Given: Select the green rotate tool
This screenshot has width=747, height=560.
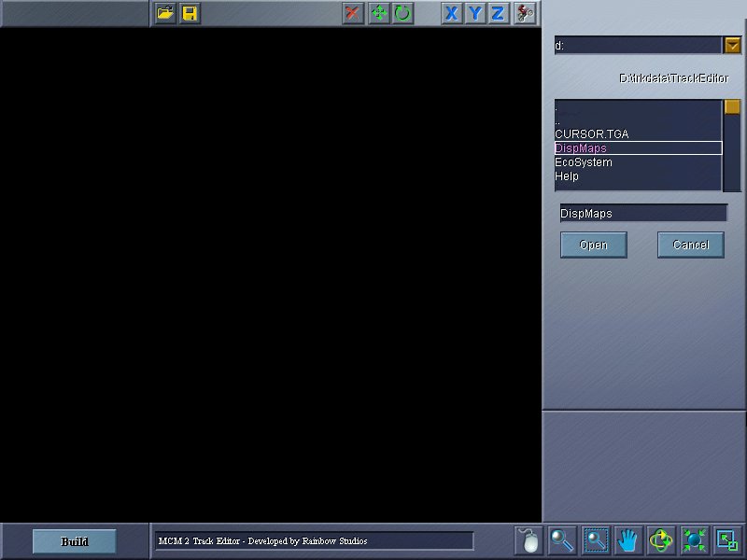Looking at the screenshot, I should point(402,13).
